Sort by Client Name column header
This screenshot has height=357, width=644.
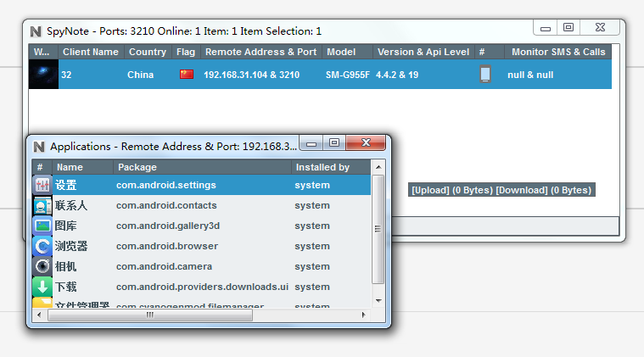coord(90,52)
